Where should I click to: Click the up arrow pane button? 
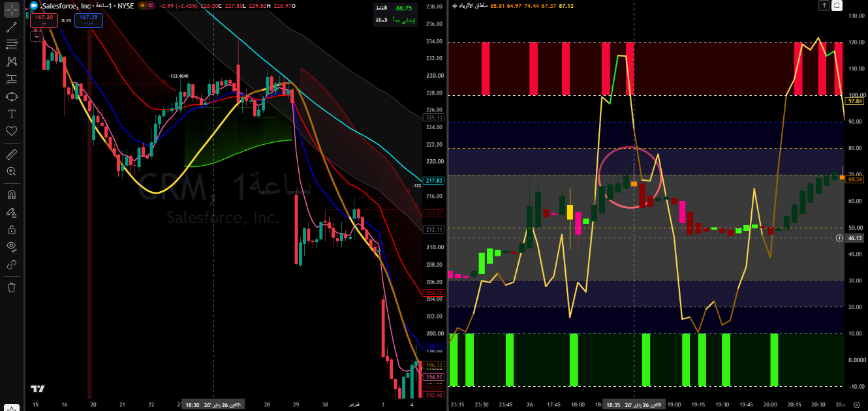pos(824,5)
